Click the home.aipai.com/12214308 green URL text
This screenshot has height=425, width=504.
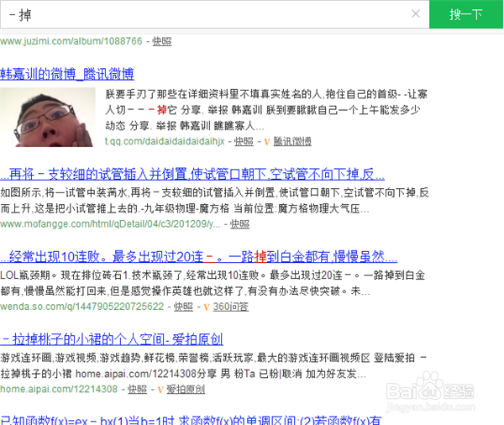pos(59,390)
